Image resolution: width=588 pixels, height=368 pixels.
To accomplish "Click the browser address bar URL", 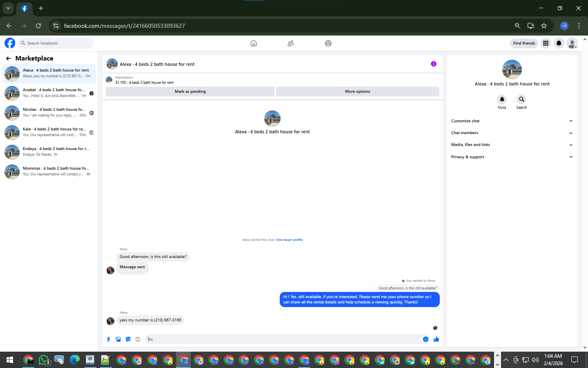I will pos(125,26).
